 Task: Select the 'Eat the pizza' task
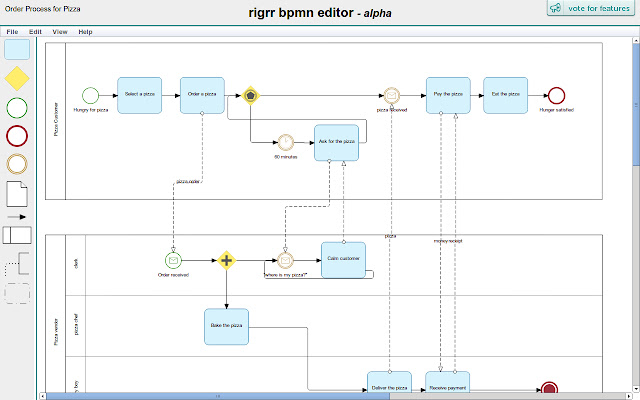pos(505,95)
